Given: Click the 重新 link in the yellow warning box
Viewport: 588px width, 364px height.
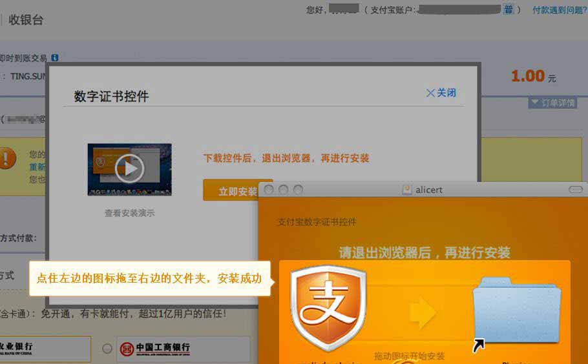Looking at the screenshot, I should point(37,167).
